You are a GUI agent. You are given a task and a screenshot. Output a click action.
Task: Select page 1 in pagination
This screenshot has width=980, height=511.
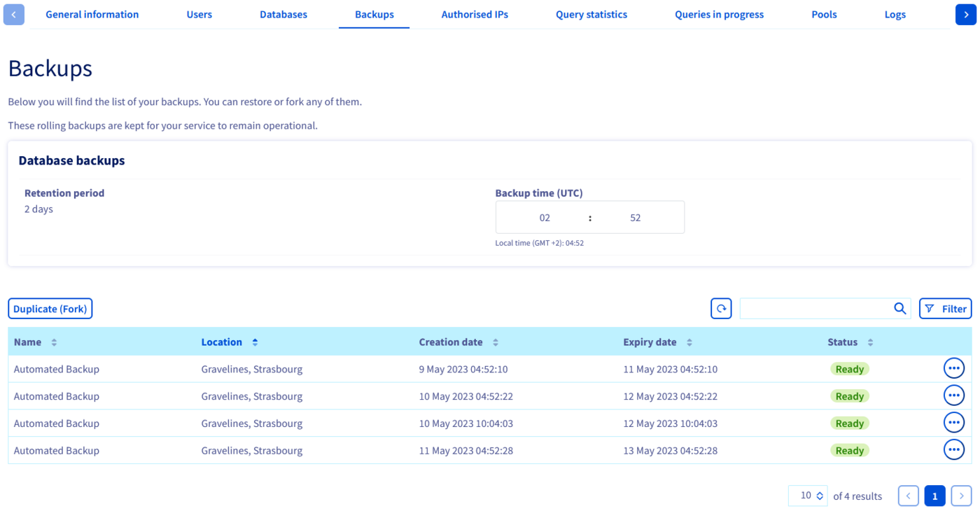tap(934, 496)
